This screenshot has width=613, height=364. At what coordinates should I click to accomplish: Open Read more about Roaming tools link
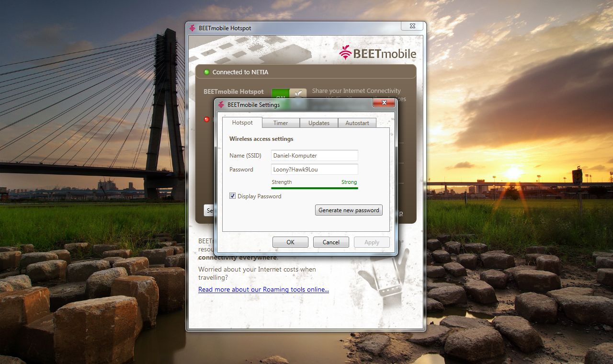263,289
